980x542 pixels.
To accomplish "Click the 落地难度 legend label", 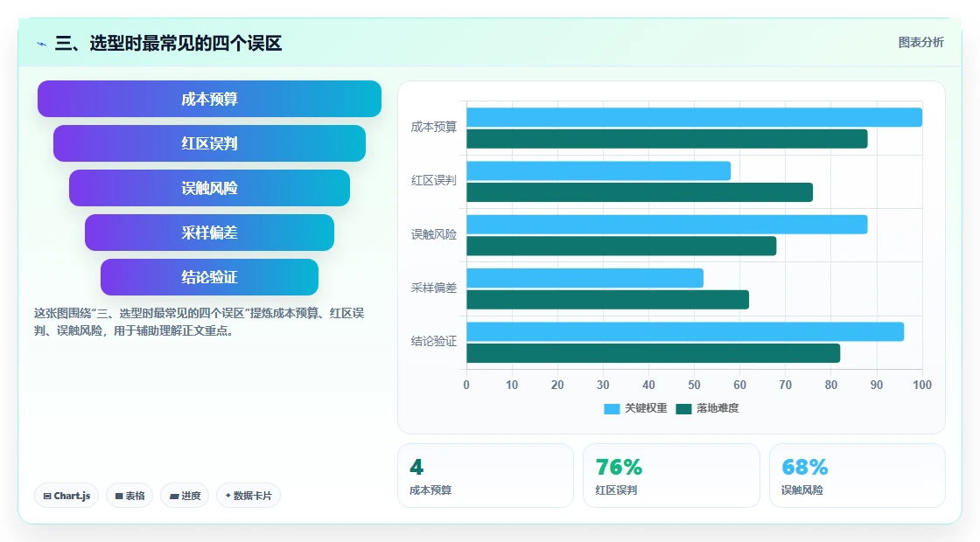I will point(717,408).
